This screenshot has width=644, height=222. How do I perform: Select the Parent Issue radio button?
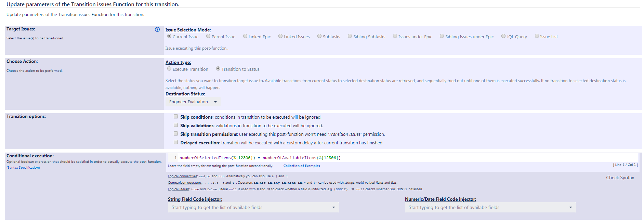click(x=208, y=36)
